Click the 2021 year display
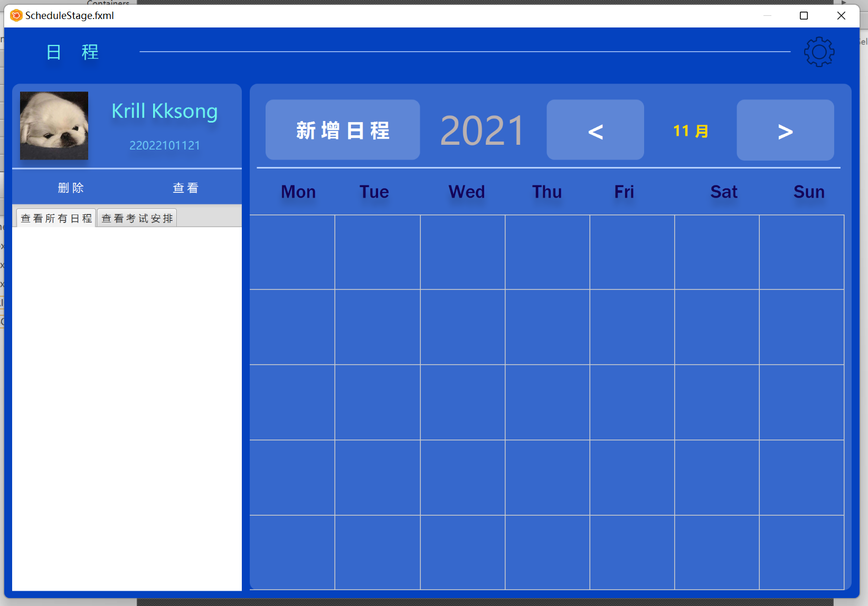Screen dimensions: 868x606 (x=482, y=129)
